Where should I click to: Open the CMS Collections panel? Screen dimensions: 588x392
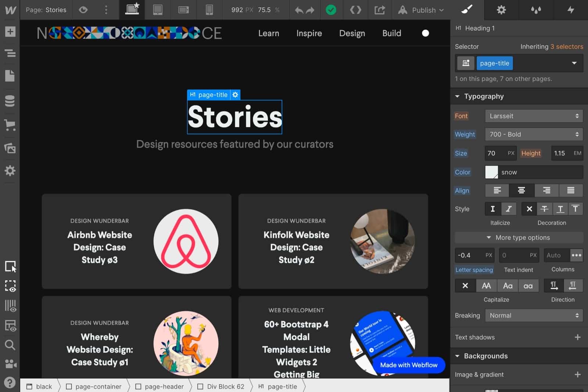[x=10, y=101]
